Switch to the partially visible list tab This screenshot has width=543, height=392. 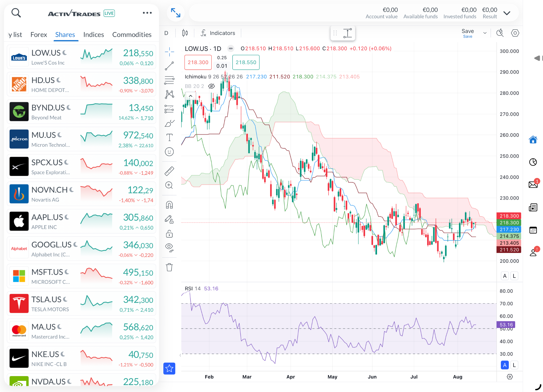click(x=15, y=35)
